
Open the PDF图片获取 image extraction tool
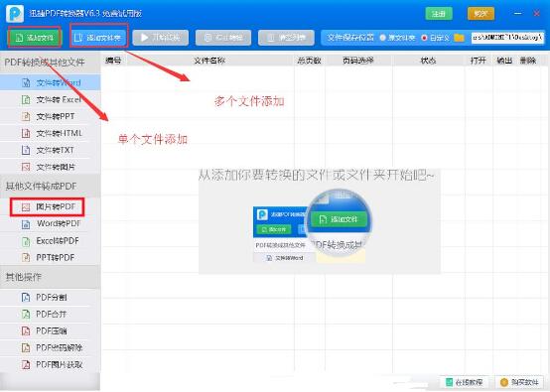click(x=51, y=364)
